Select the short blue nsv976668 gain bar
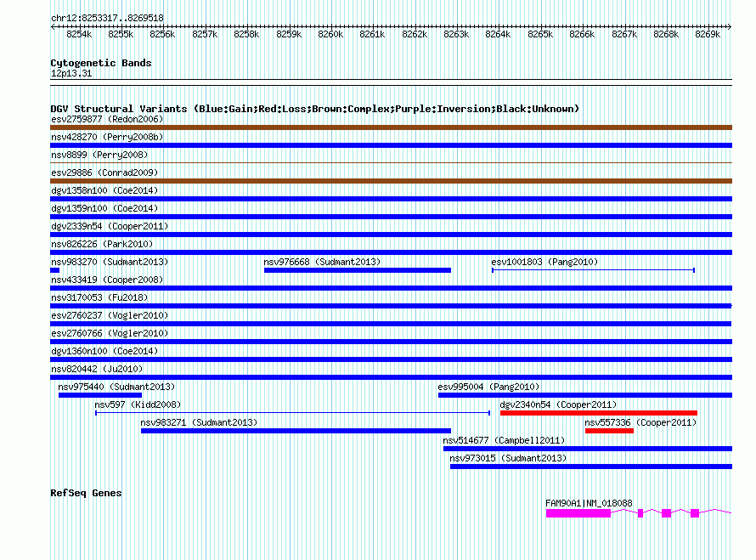756x560 pixels. pos(358,270)
